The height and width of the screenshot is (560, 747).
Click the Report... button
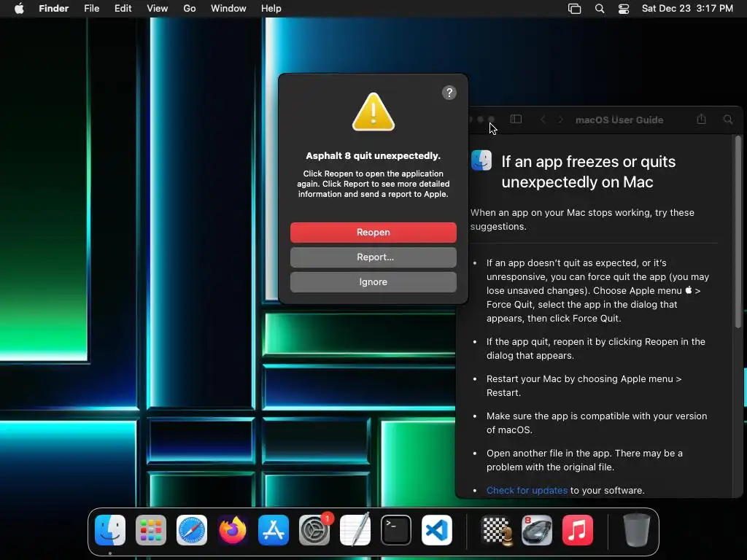[373, 257]
